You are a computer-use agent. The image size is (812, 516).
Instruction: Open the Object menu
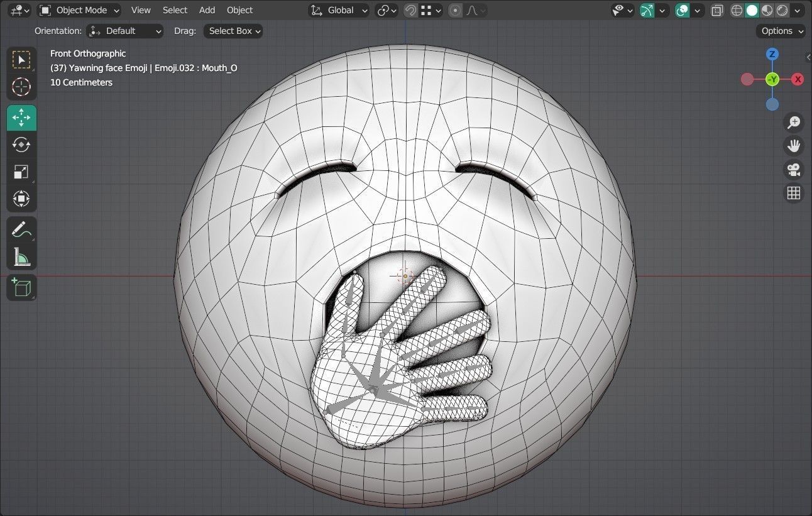[x=239, y=10]
